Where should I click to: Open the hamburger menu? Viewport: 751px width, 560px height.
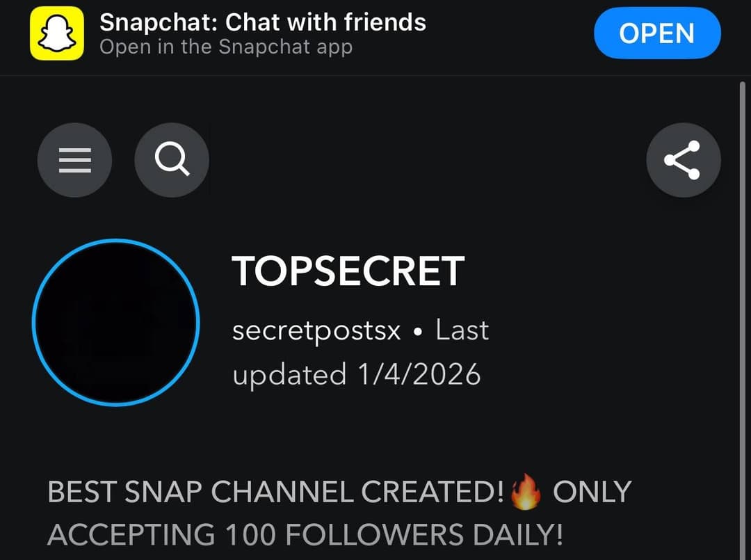(74, 161)
